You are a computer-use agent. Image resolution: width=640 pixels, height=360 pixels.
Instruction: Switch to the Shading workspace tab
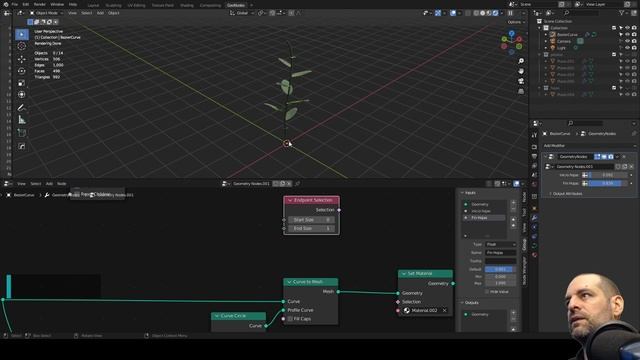187,5
